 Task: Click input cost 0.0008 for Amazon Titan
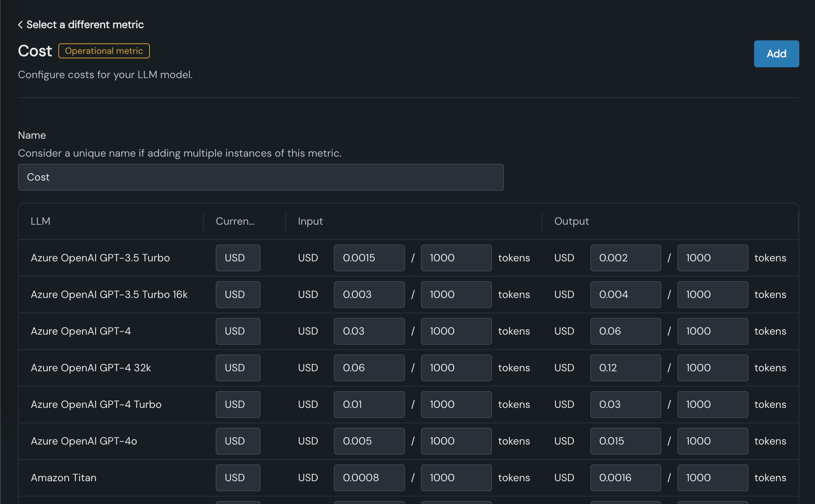369,478
